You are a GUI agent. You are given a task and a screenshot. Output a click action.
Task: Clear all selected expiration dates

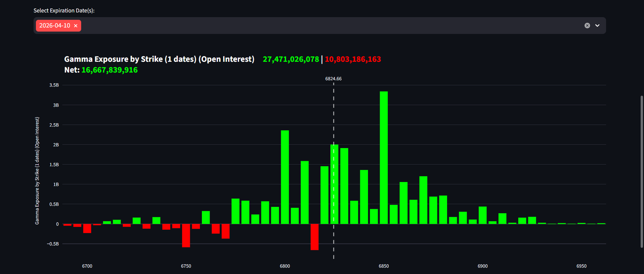point(587,26)
